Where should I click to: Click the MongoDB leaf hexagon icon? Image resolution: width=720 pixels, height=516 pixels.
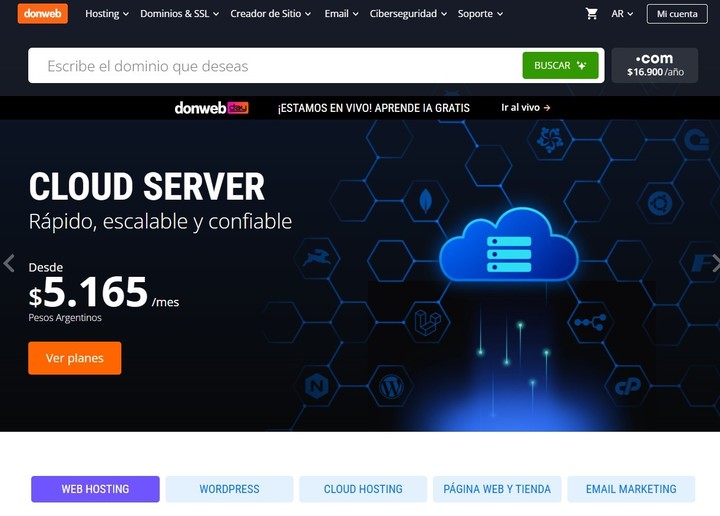point(426,201)
